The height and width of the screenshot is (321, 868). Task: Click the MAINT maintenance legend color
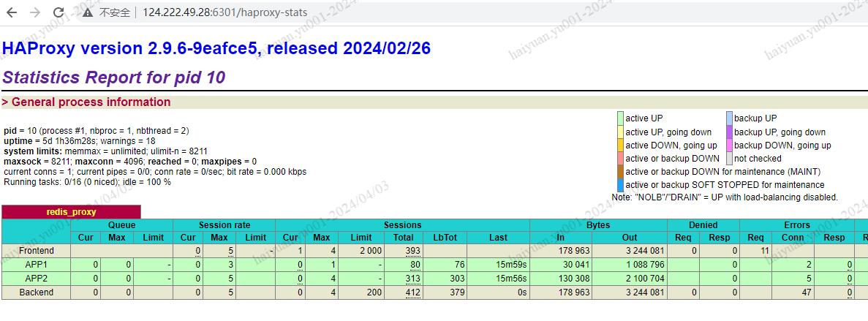(620, 172)
